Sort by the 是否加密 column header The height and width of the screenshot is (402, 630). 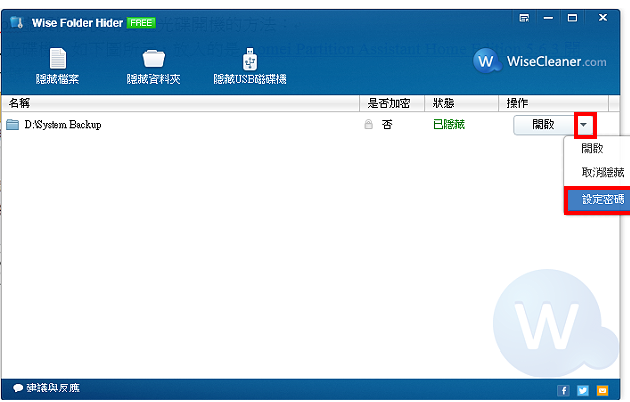click(x=392, y=103)
